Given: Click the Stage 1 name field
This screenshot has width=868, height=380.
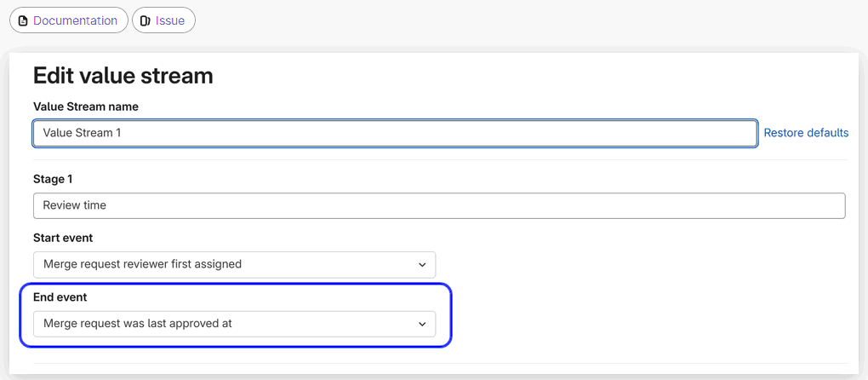Looking at the screenshot, I should click(438, 205).
